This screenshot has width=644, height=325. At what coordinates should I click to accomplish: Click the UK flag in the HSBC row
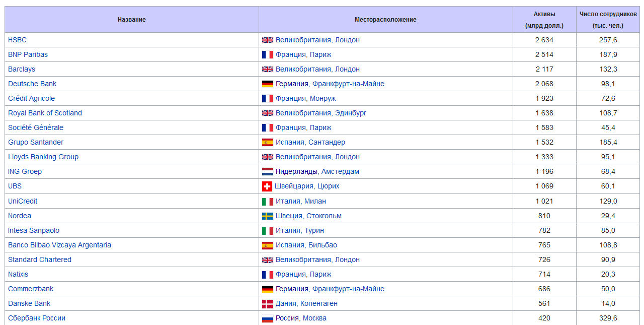click(268, 40)
